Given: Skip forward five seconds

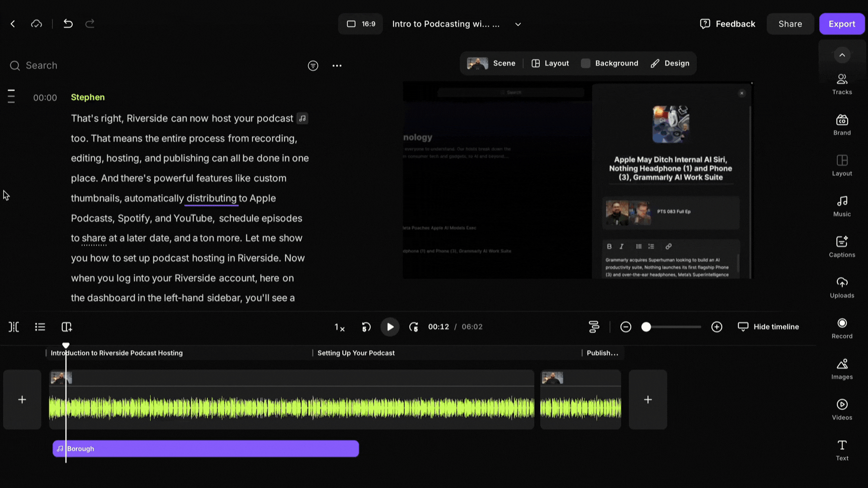Looking at the screenshot, I should point(414,327).
